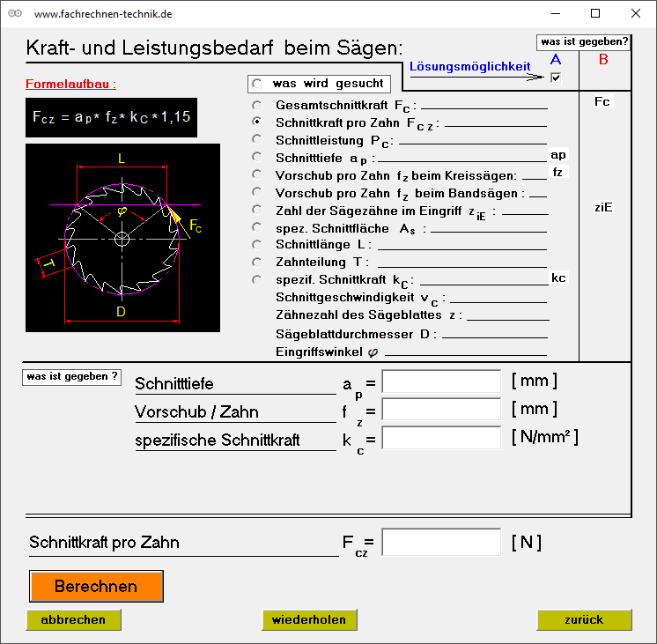Screen dimensions: 657x644
Task: Select the Zahnteilung T radio button
Action: click(x=257, y=262)
